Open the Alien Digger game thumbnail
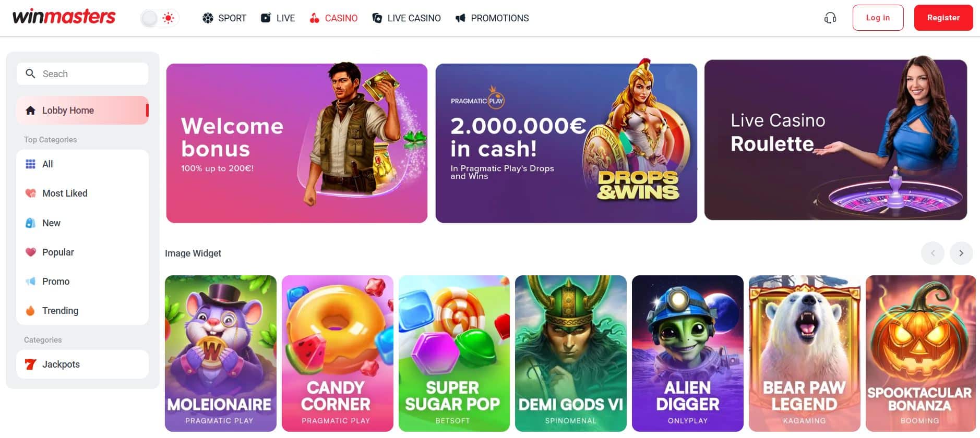This screenshot has width=980, height=438. pyautogui.click(x=688, y=353)
